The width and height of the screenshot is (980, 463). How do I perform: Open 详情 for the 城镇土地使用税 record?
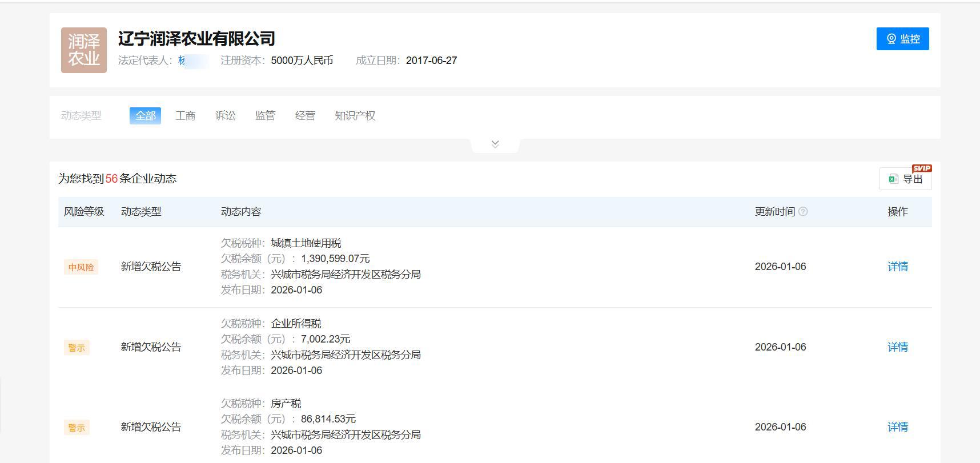[897, 267]
